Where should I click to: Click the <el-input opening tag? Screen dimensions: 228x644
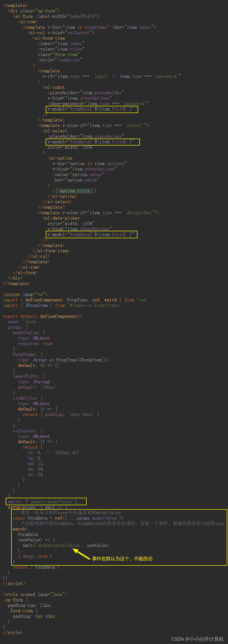tap(53, 87)
